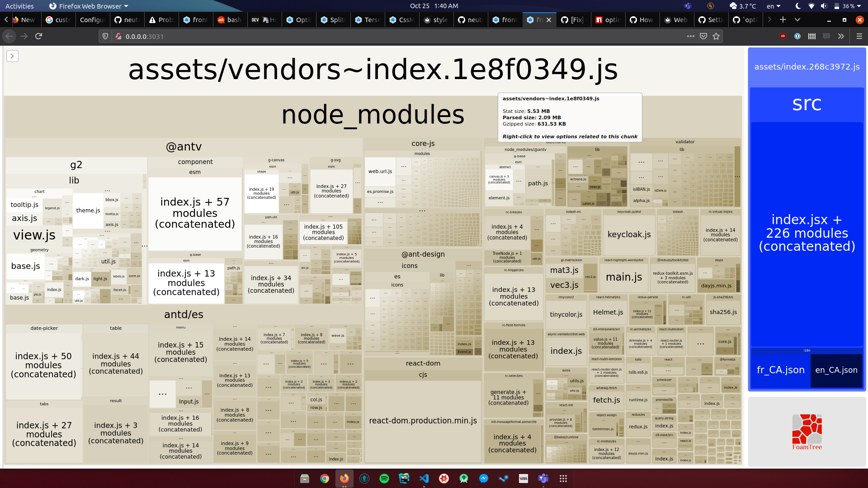The width and height of the screenshot is (868, 488).
Task: Switch to the 'Configu' tab
Action: pos(93,20)
